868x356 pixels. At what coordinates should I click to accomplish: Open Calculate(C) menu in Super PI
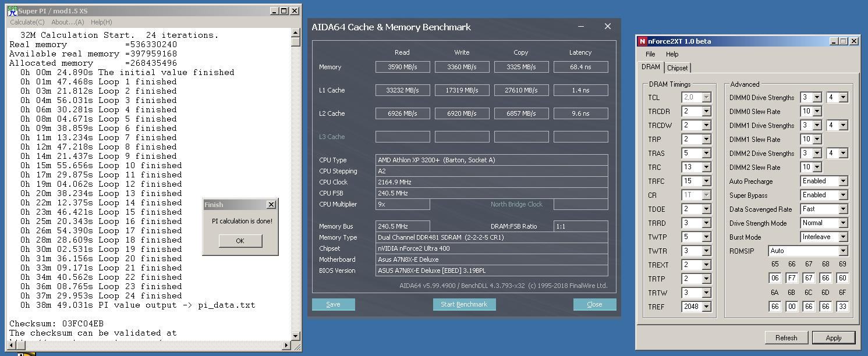point(27,22)
